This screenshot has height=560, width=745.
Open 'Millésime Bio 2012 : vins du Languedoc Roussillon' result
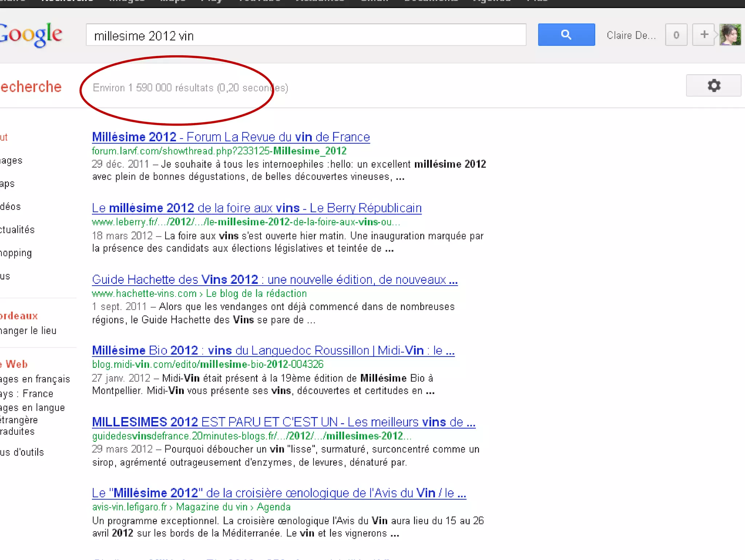click(273, 350)
